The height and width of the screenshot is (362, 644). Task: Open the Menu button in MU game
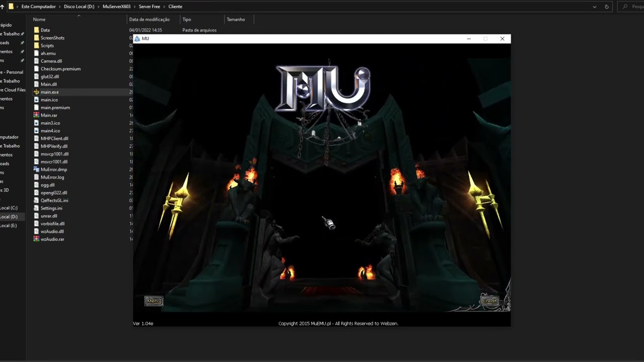point(154,301)
